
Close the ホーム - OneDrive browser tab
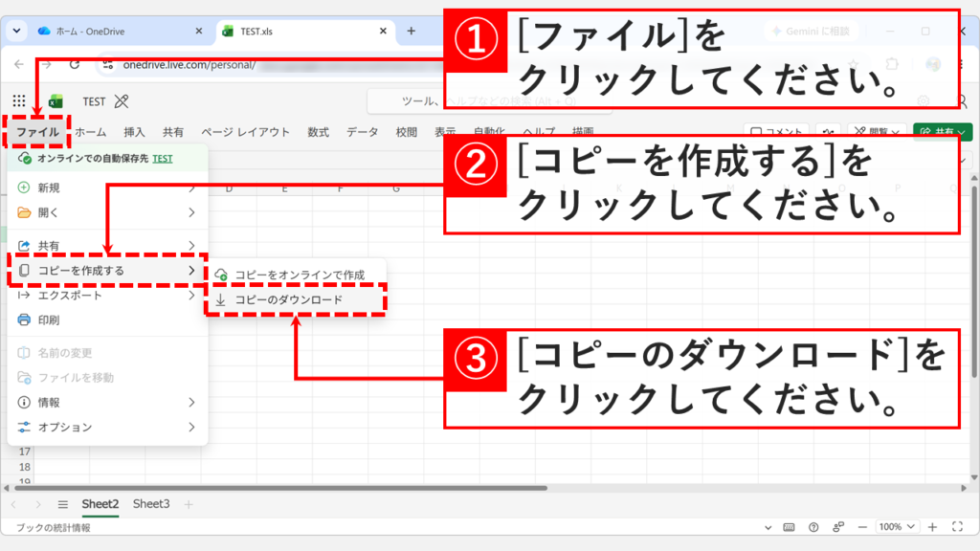click(x=199, y=32)
